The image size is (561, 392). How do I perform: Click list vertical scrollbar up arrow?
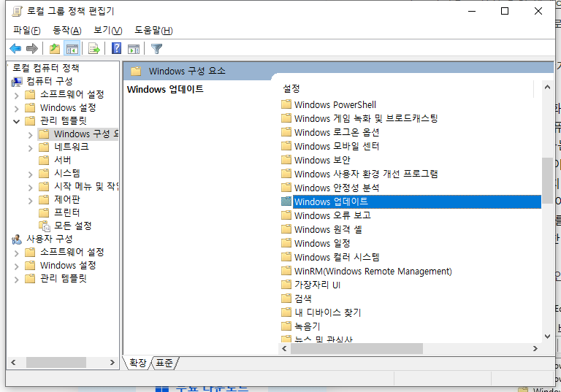(547, 87)
